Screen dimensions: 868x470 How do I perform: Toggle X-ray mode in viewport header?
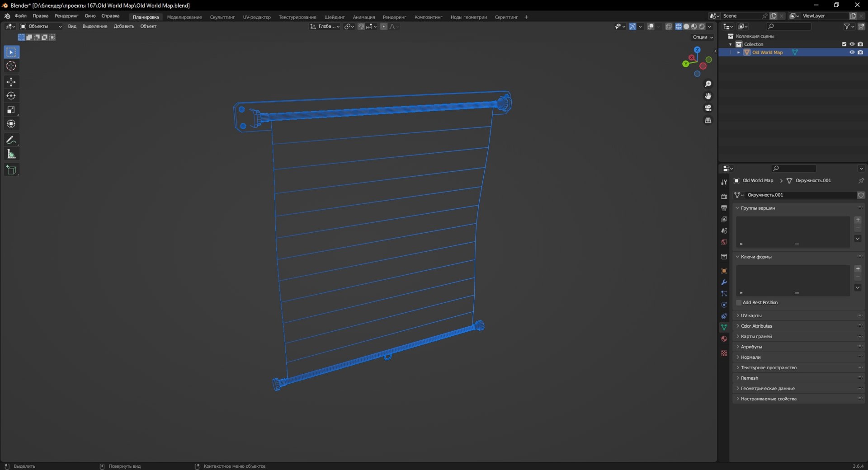669,27
